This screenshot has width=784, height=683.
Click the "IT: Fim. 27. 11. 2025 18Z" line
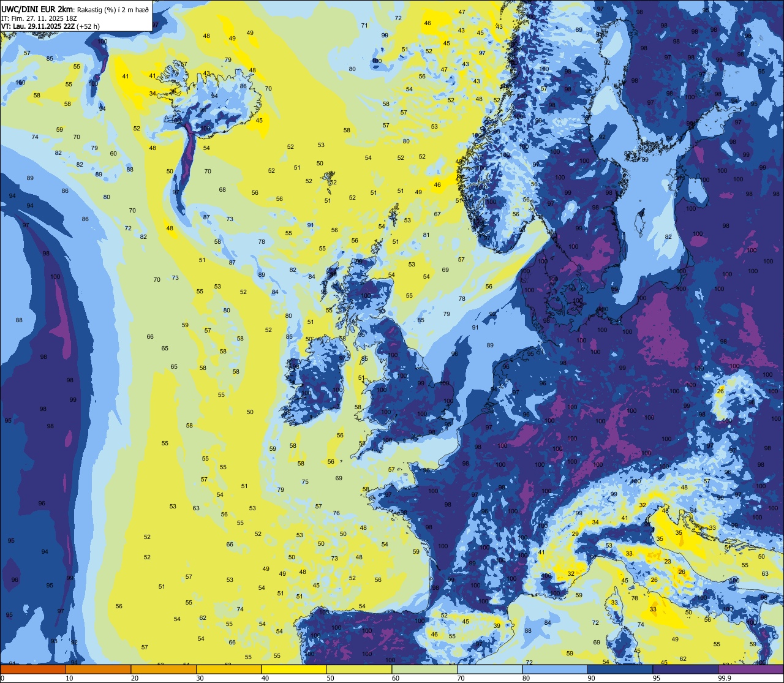(x=38, y=18)
